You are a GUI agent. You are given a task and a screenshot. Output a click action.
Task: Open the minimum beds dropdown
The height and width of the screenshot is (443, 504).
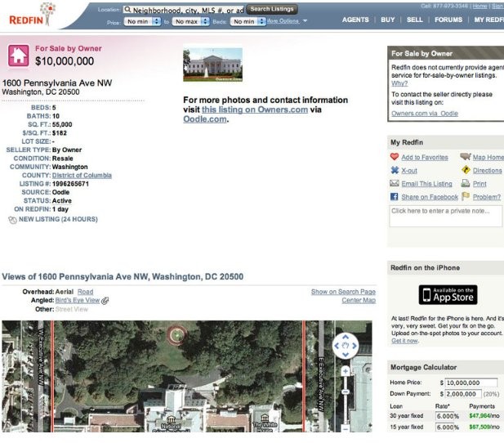tap(248, 21)
